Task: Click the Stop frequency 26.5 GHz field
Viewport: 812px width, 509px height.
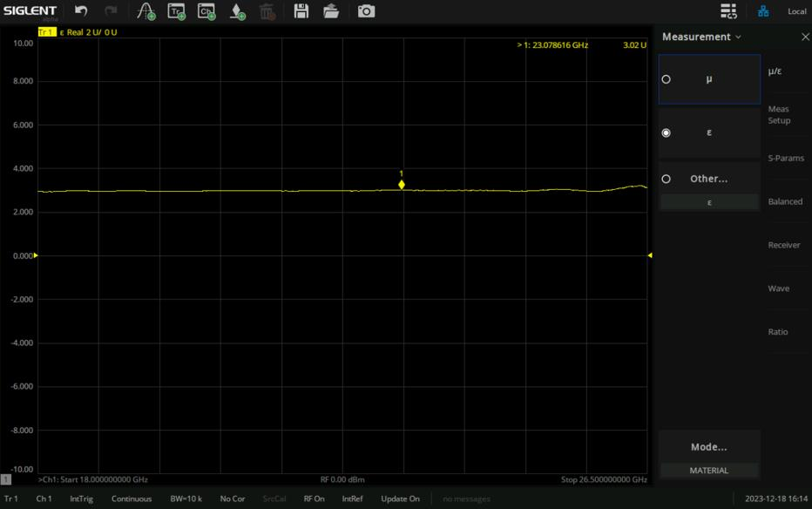Action: 603,479
